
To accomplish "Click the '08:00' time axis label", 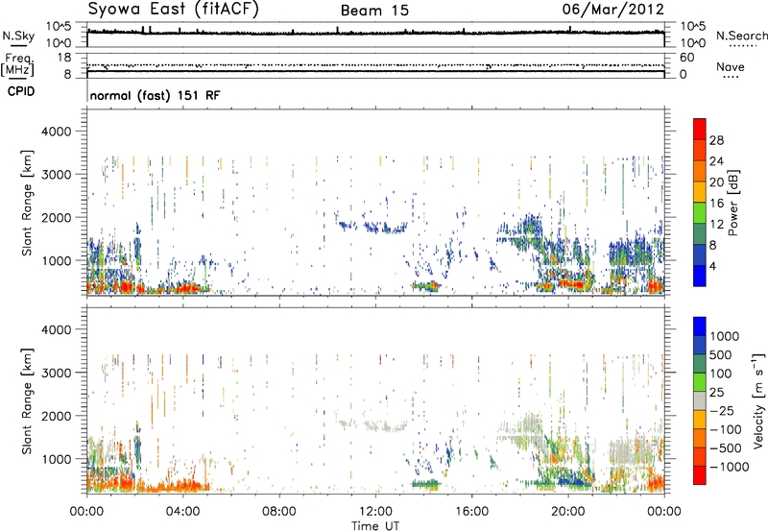I will pyautogui.click(x=279, y=512).
